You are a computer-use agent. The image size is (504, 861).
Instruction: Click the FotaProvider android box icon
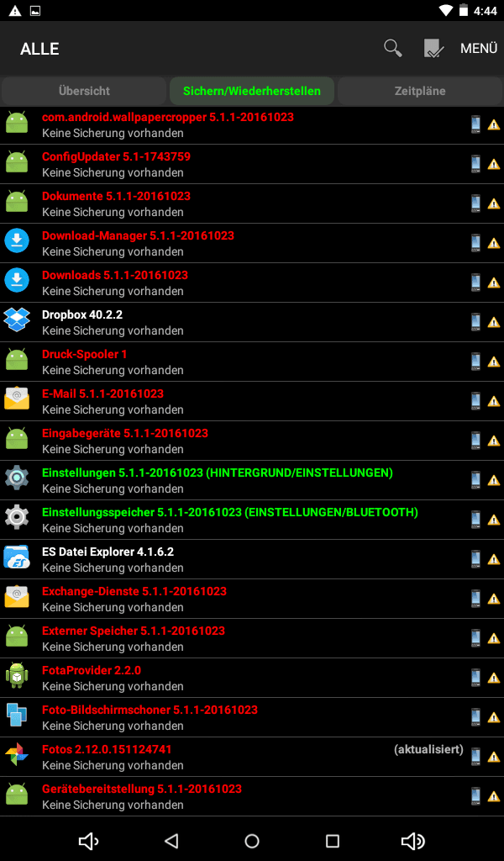17,675
